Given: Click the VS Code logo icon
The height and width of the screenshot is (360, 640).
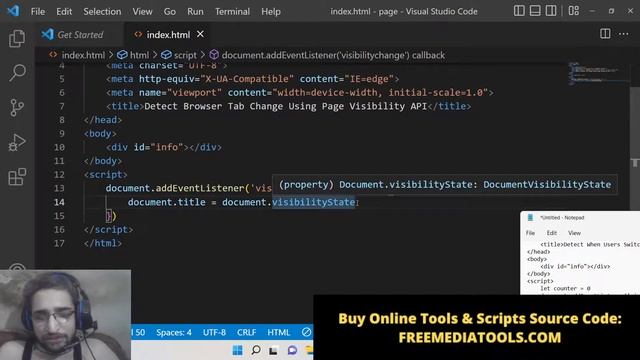Looking at the screenshot, I should [13, 11].
